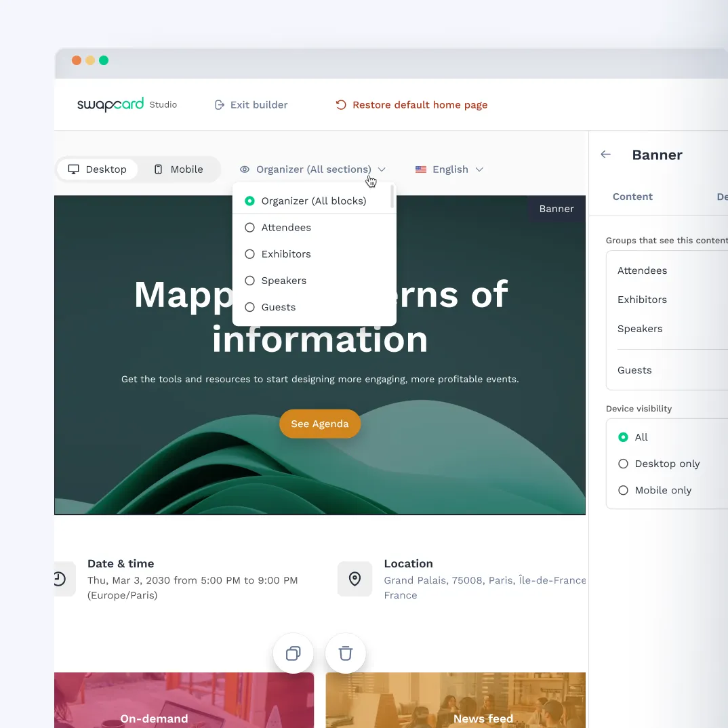Screen dimensions: 728x728
Task: Switch to Mobile preview using phone icon
Action: (159, 169)
